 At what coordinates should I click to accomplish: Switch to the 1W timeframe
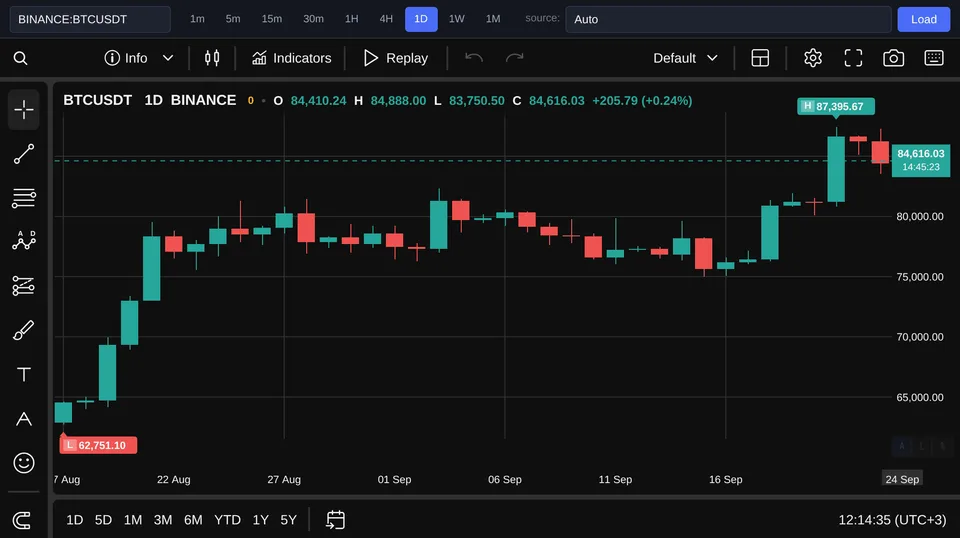pos(457,19)
